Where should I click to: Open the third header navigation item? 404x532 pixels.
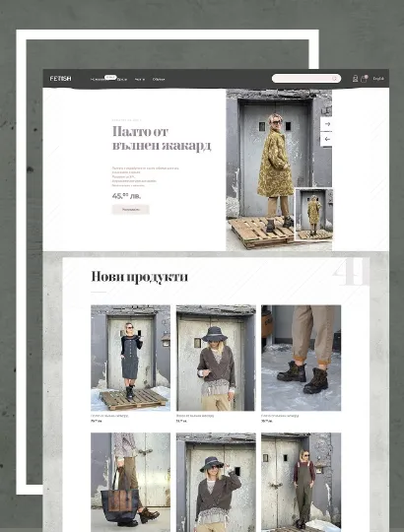[140, 79]
